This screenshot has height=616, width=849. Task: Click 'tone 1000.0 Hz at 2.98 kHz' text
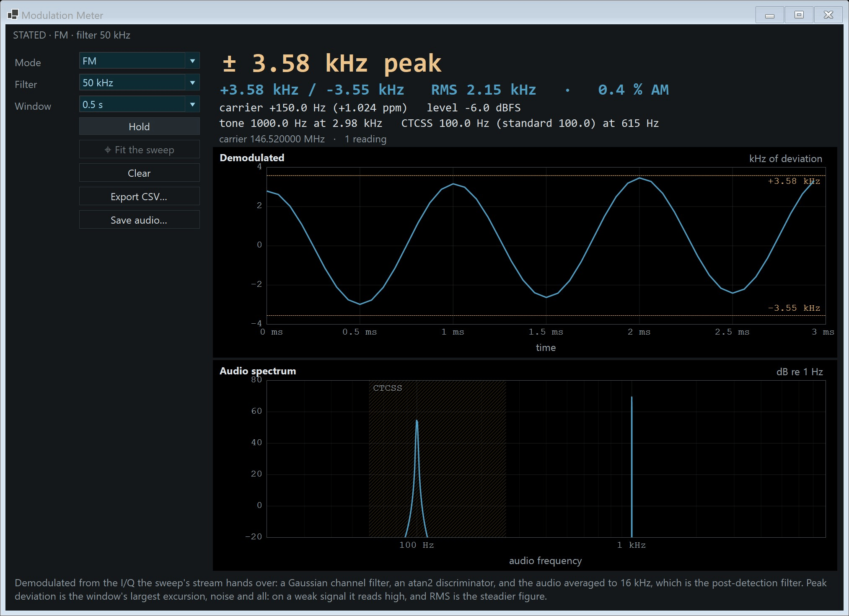[x=300, y=123]
